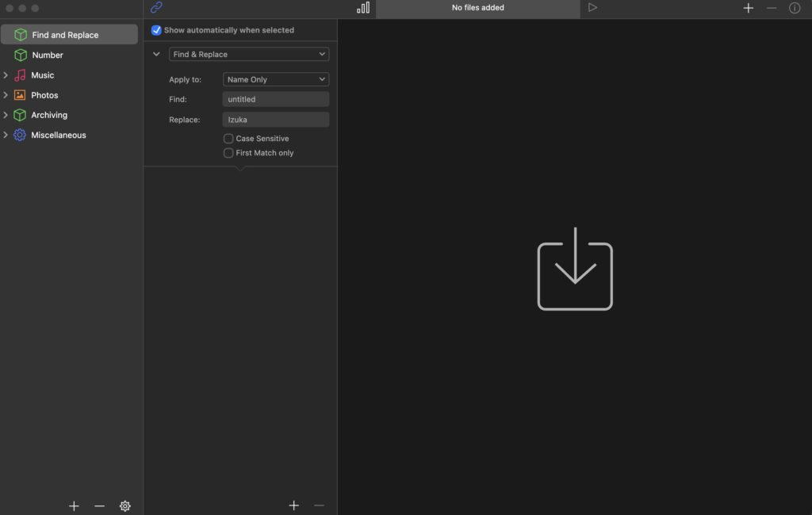
Task: Add a new preset with sidebar plus
Action: tap(74, 505)
